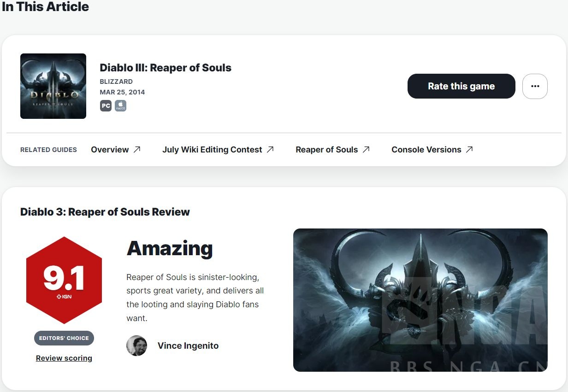
Task: Click the Editors' Choice badge
Action: point(64,338)
